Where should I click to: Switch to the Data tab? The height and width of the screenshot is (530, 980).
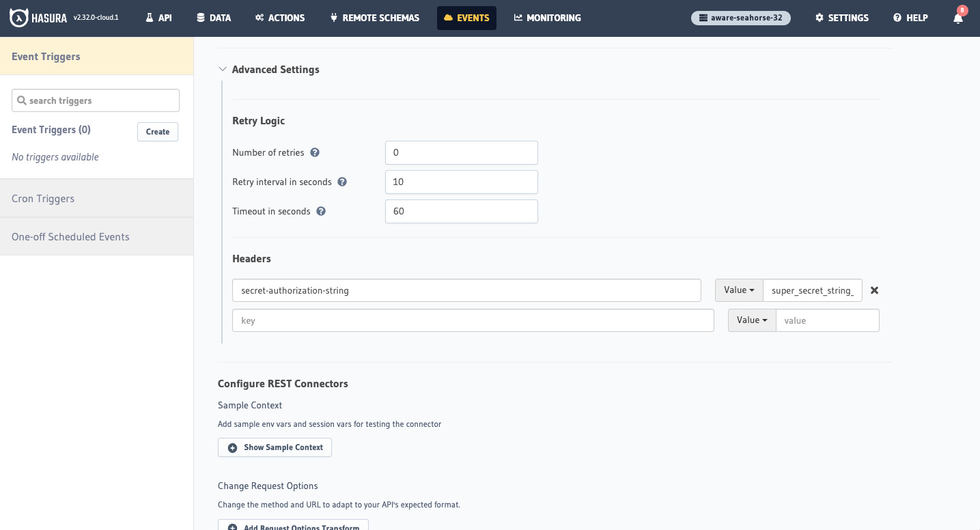pos(213,18)
